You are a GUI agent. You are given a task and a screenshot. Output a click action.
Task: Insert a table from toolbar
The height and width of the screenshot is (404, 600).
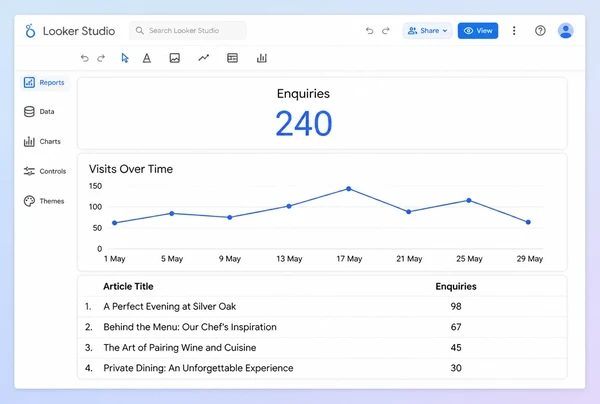(232, 58)
